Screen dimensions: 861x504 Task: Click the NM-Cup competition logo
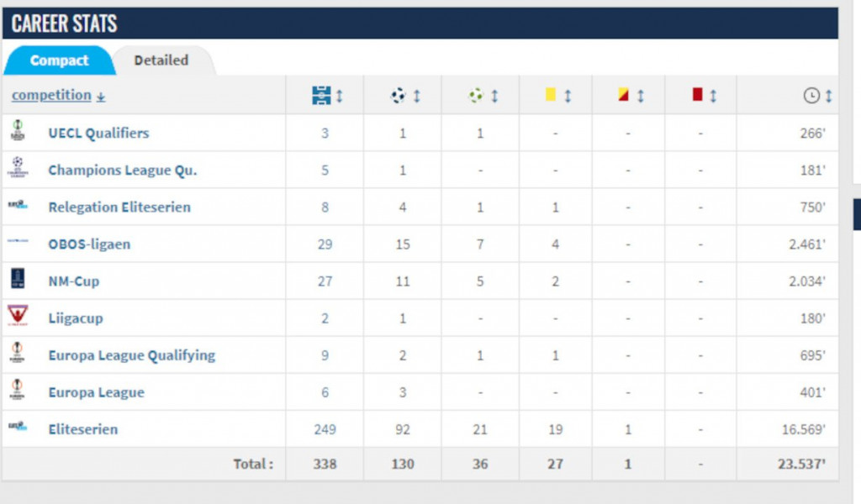17,280
